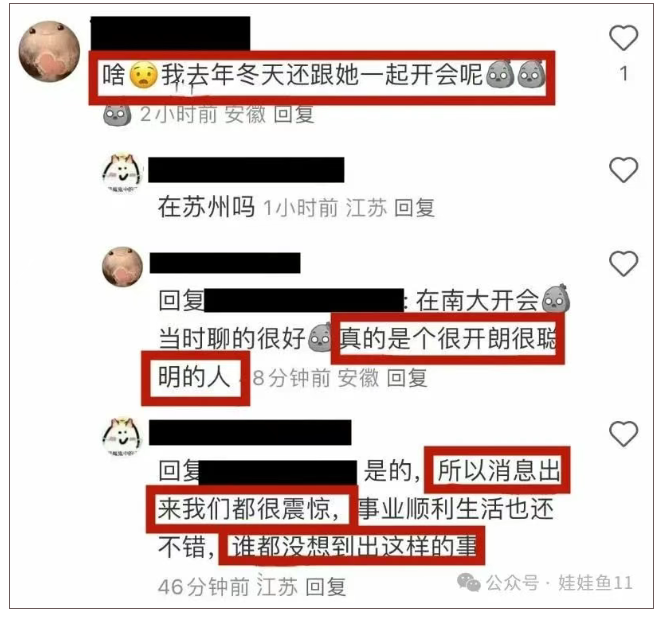Open the redacted username above '在苏州吗'
The image size is (672, 620).
pos(246,170)
